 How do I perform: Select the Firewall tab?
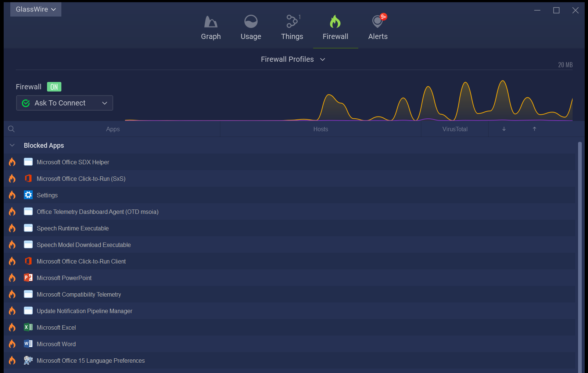coord(335,28)
